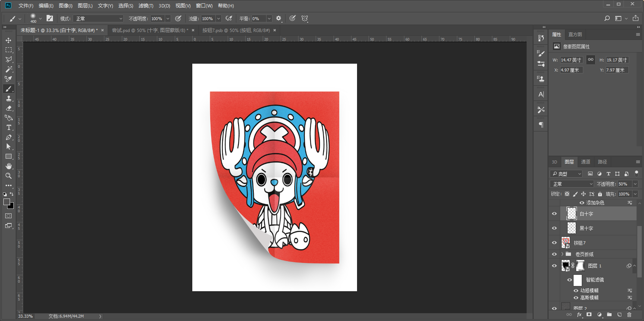Toggle visibility of 智能滤镜

click(569, 280)
